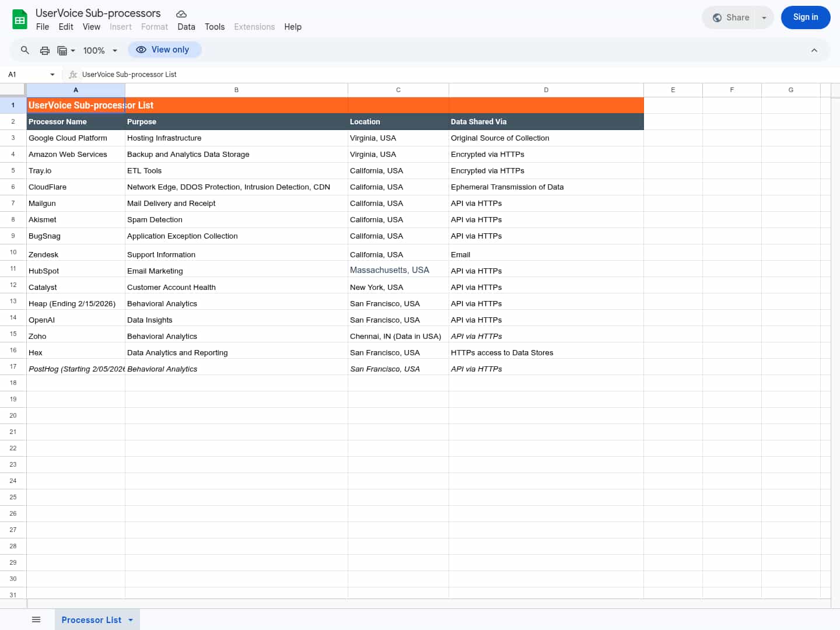Open the zoom 100% dropdown
This screenshot has height=630, width=840.
(100, 50)
